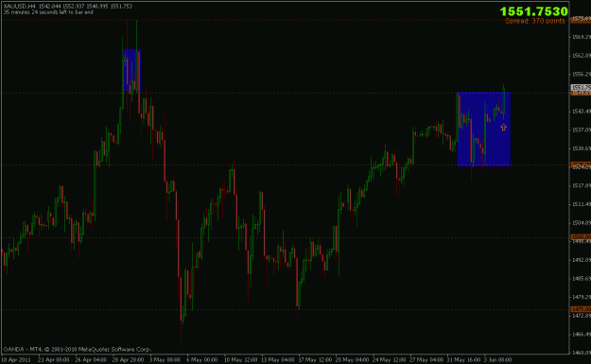Click the 1517.89 price axis label
The image size is (591, 364).
pos(582,185)
